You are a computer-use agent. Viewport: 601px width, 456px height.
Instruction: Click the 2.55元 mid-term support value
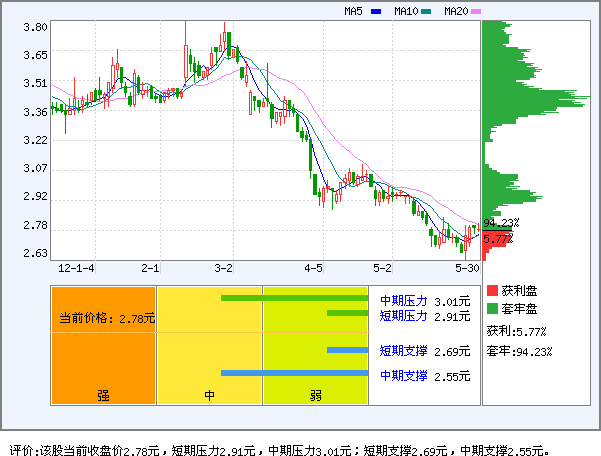coord(452,377)
